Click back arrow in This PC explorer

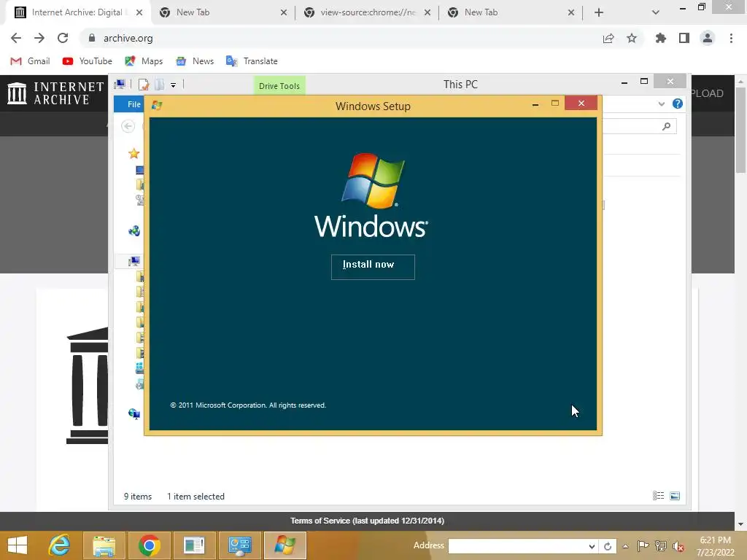[128, 126]
